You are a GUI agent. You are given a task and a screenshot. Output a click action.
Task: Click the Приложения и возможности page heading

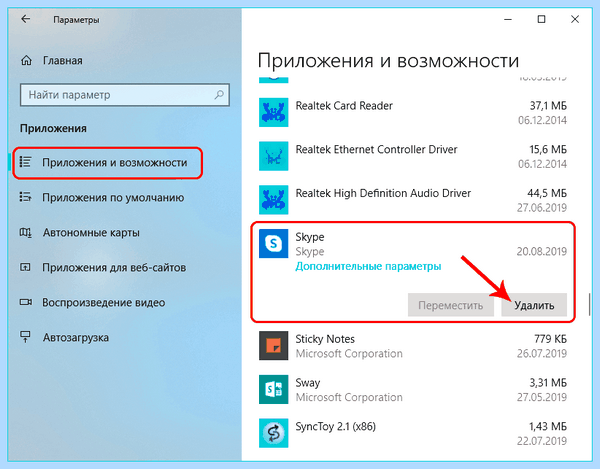point(388,60)
